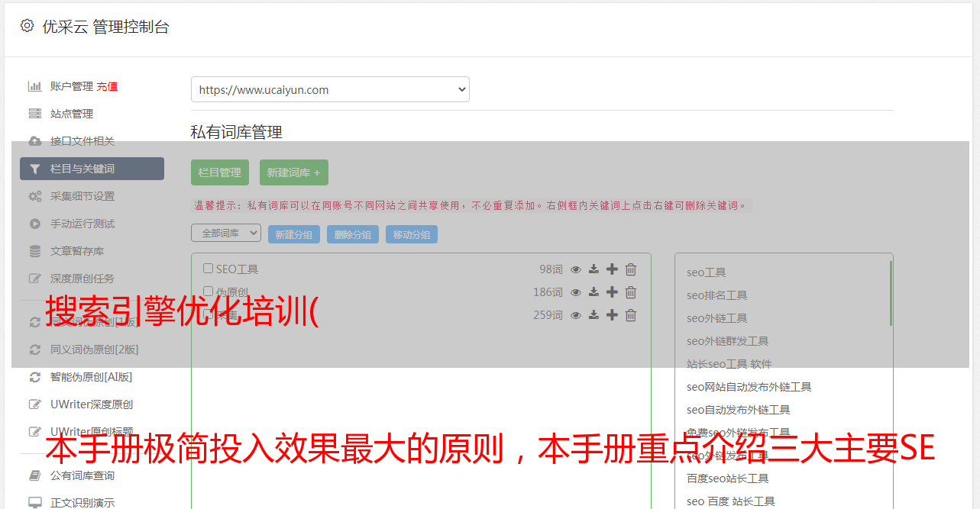Click download icon in the 259词 row

(593, 315)
